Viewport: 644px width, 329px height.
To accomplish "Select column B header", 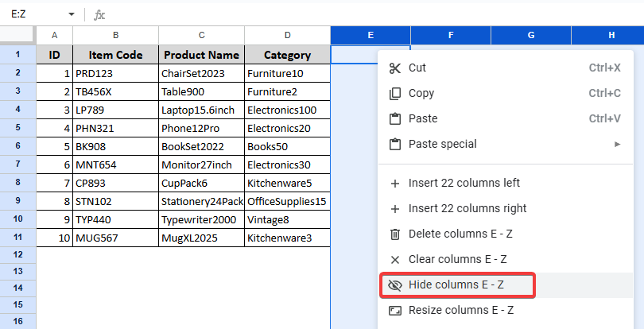I will (116, 35).
